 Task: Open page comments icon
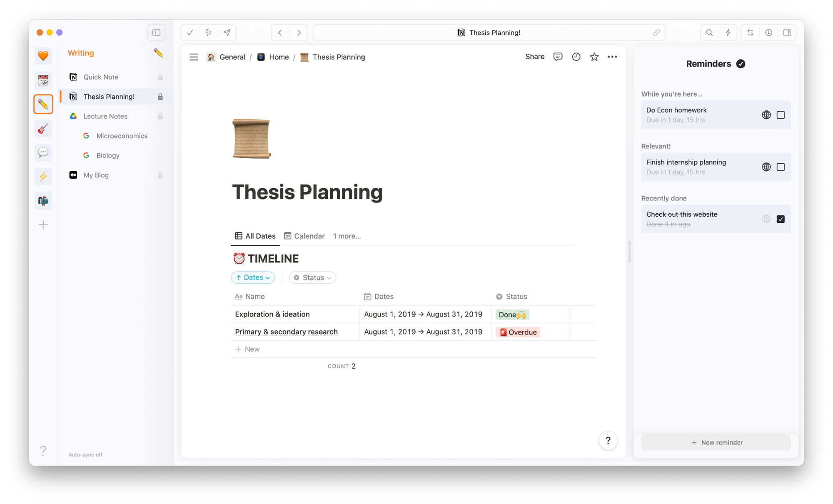pos(558,57)
